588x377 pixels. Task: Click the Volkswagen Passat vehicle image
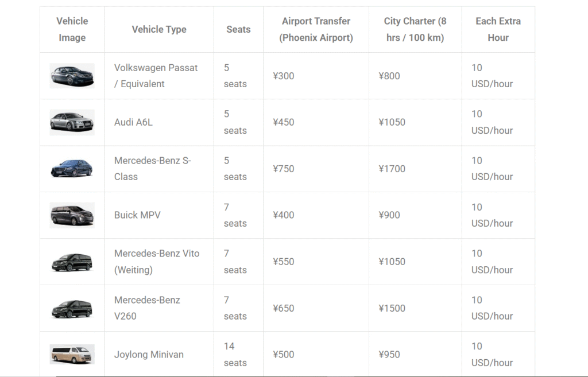point(72,76)
